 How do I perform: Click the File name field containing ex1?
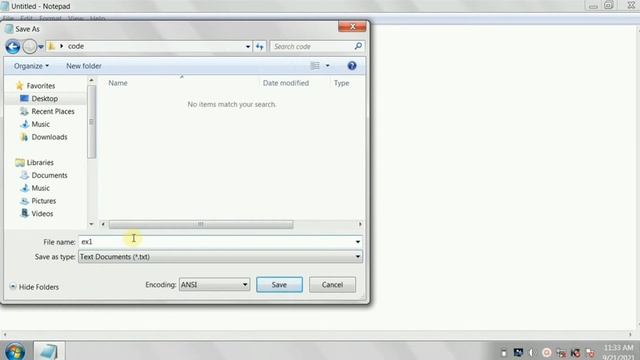216,242
